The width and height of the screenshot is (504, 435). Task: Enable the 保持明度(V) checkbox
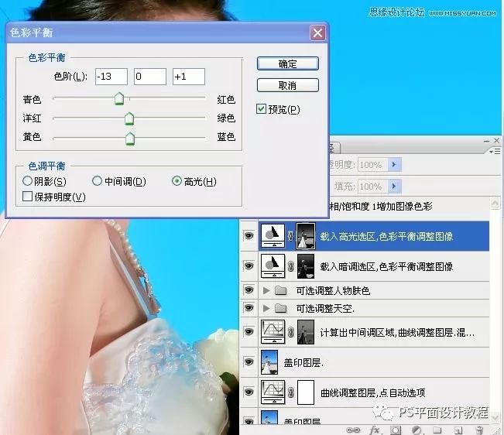tap(28, 197)
